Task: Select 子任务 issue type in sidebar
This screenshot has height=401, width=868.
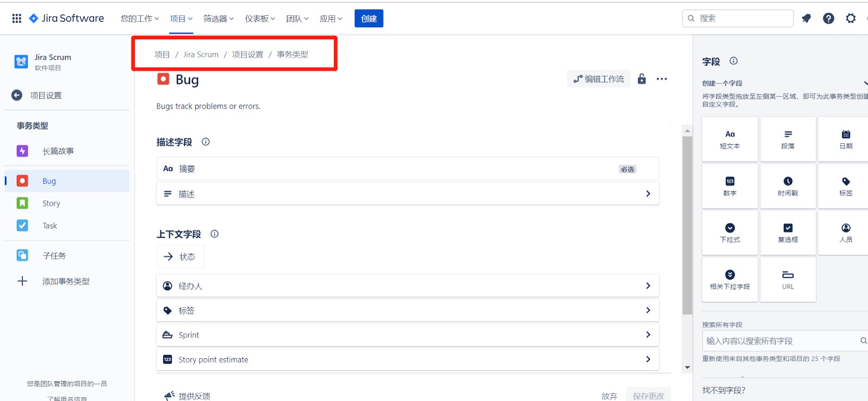Action: coord(67,255)
